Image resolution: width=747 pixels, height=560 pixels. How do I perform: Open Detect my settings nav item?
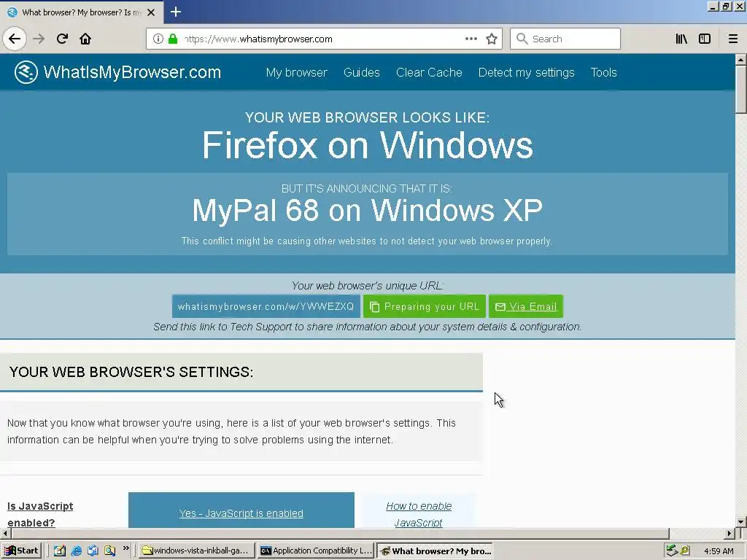click(527, 72)
